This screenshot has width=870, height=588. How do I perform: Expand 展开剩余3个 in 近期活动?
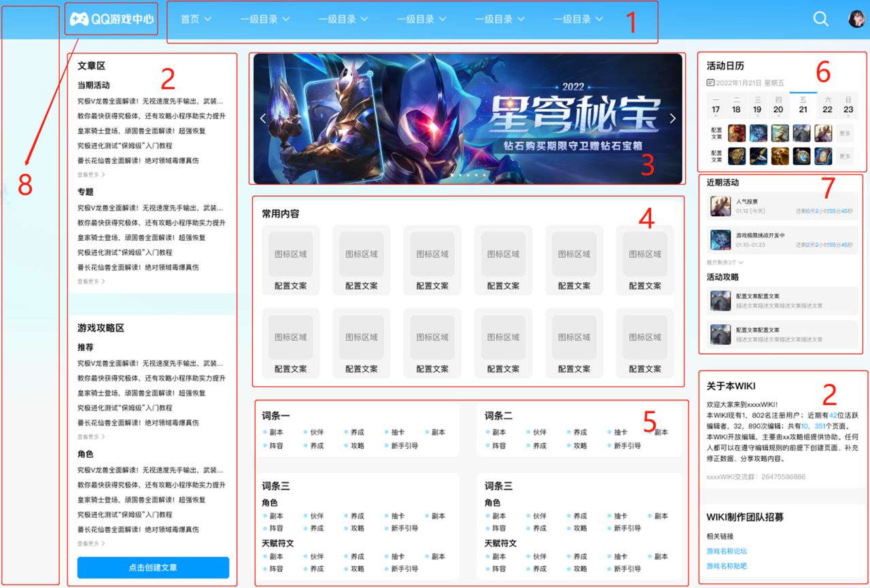click(x=725, y=262)
